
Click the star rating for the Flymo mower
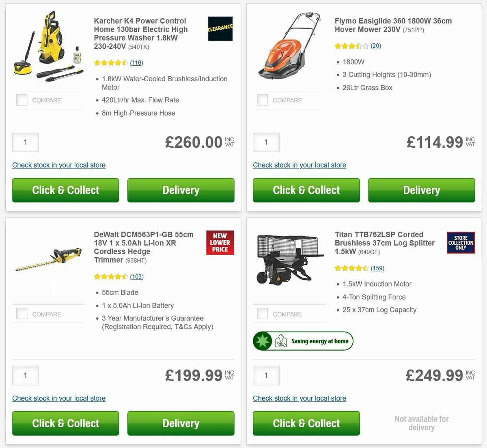[351, 46]
